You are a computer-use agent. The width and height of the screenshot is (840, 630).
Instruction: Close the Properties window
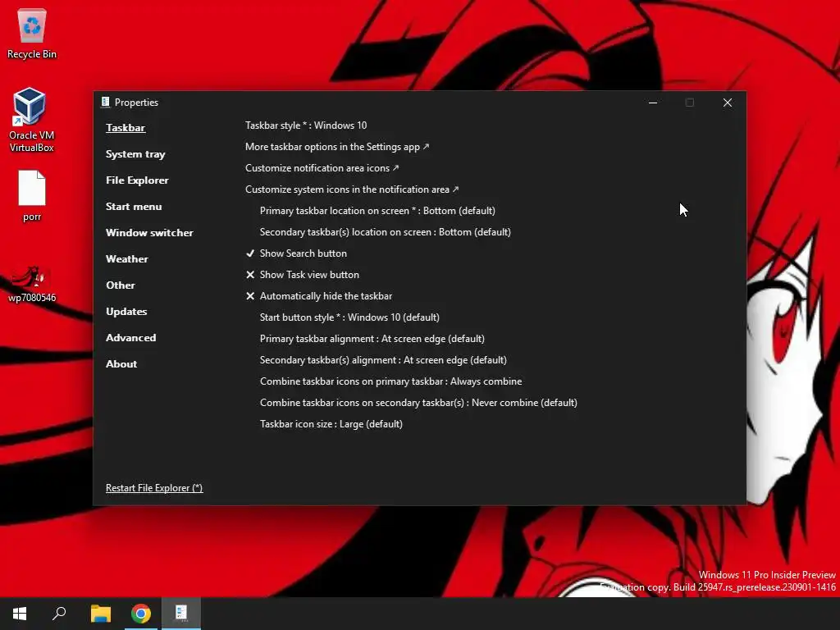(727, 103)
